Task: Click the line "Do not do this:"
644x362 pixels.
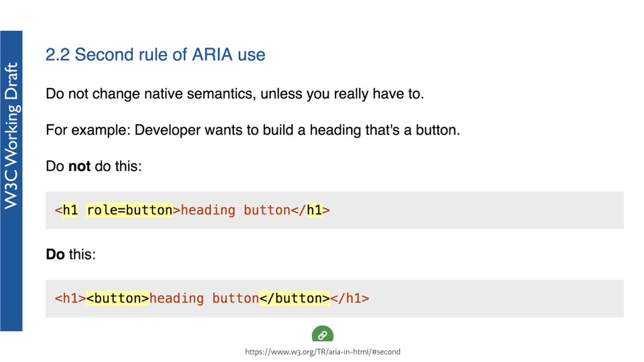Action: tap(94, 166)
